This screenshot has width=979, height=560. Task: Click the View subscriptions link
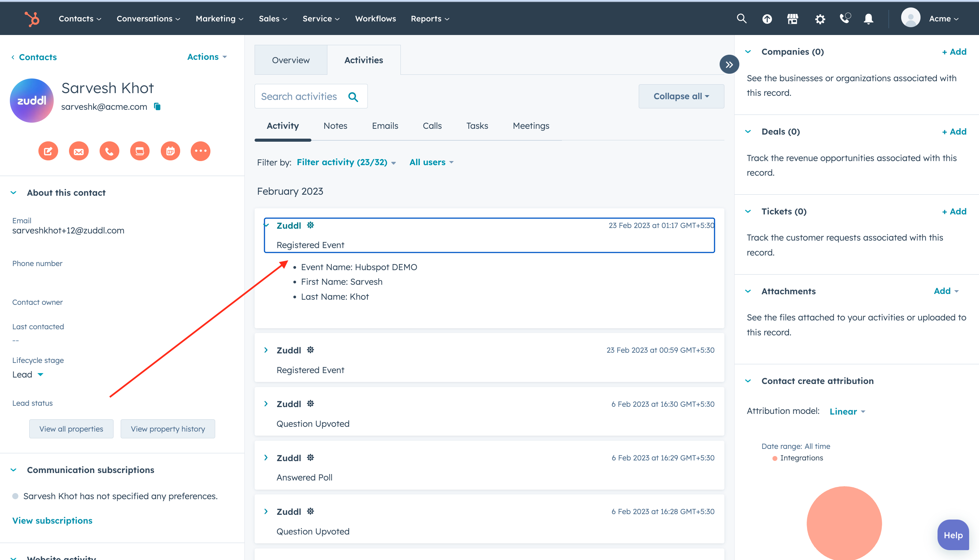[52, 520]
